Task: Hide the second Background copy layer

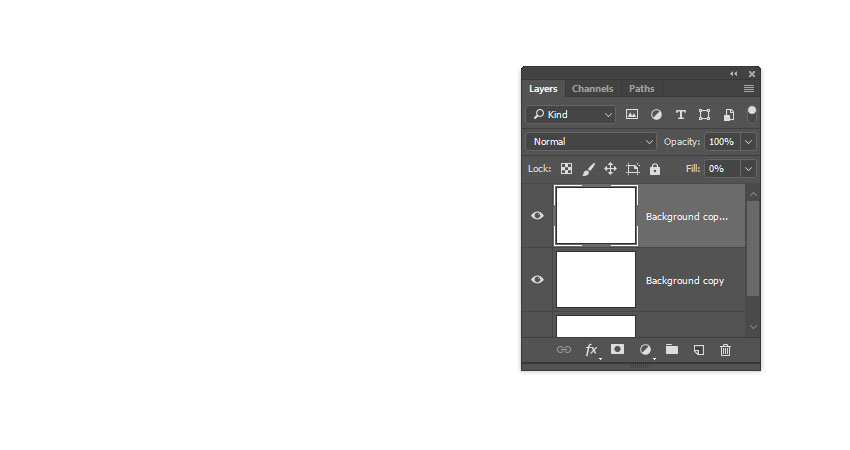Action: (x=537, y=280)
